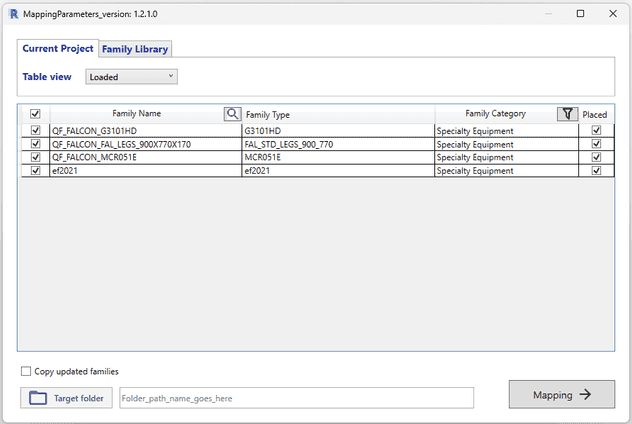
Task: Sort by the Family Name column header
Action: click(x=137, y=114)
